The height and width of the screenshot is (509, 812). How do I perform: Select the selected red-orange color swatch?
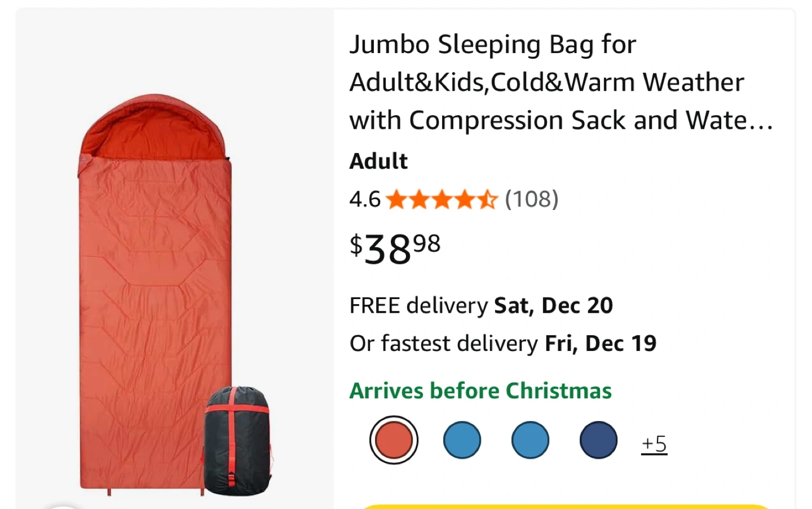[x=394, y=440]
